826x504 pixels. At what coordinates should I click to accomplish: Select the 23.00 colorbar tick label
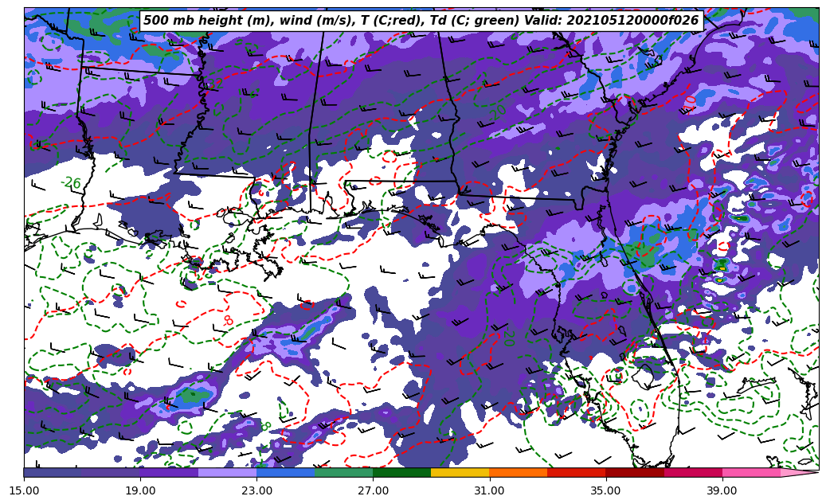pyautogui.click(x=256, y=491)
